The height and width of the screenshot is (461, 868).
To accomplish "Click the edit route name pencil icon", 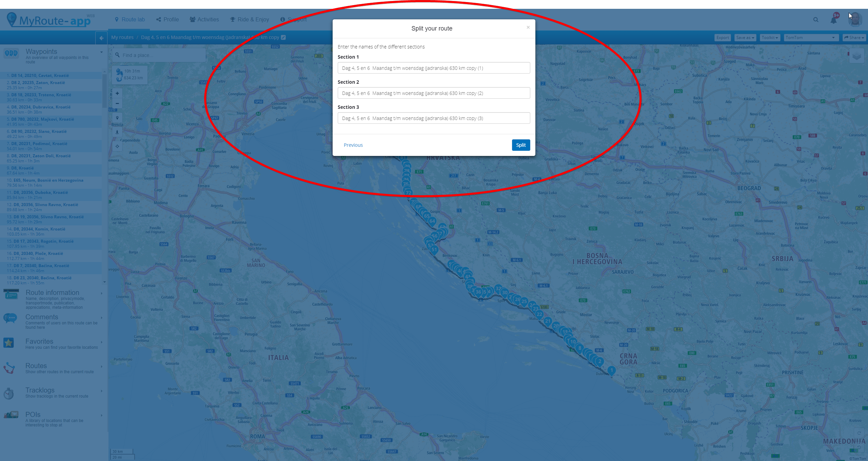I will (x=283, y=37).
